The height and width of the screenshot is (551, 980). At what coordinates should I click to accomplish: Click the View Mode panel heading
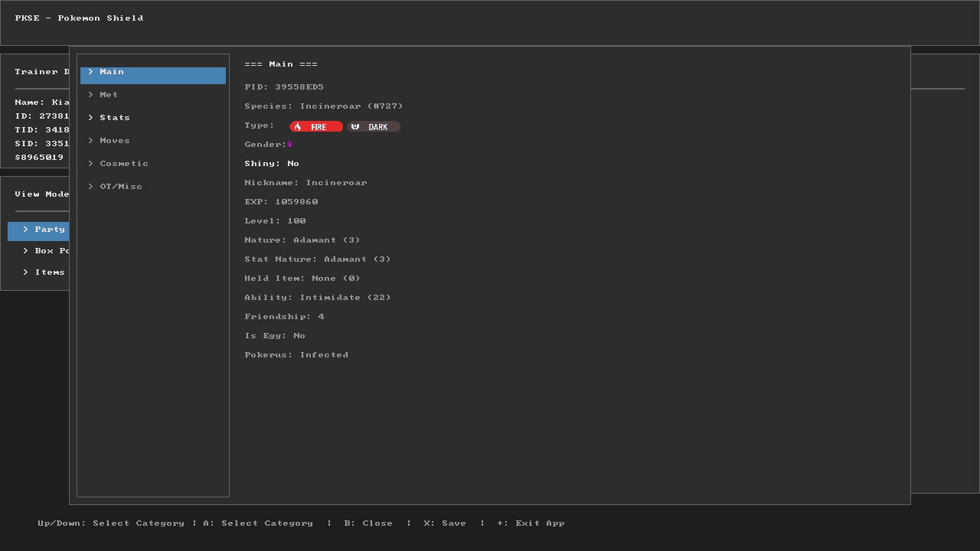click(x=42, y=194)
